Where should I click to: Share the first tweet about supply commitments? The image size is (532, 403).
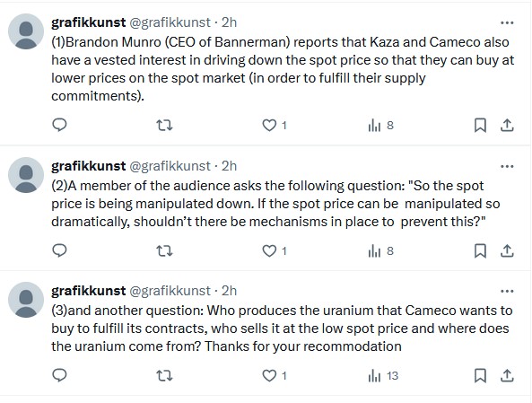507,126
